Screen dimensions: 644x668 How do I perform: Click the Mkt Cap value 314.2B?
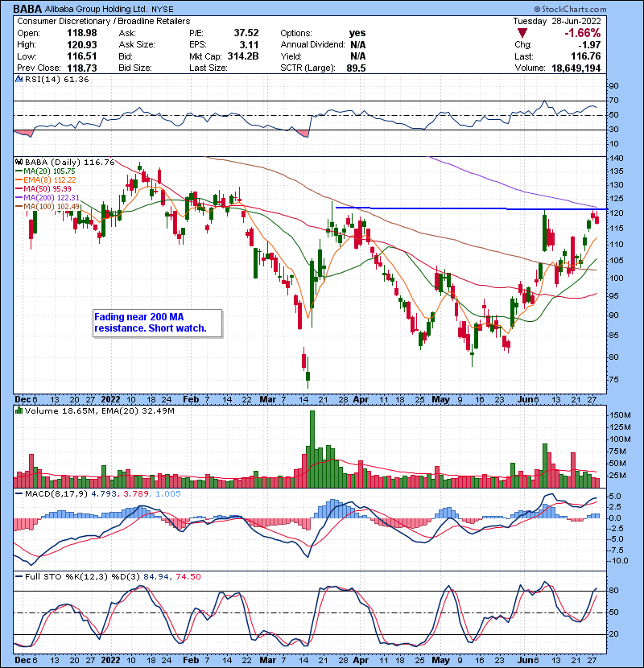(x=243, y=56)
